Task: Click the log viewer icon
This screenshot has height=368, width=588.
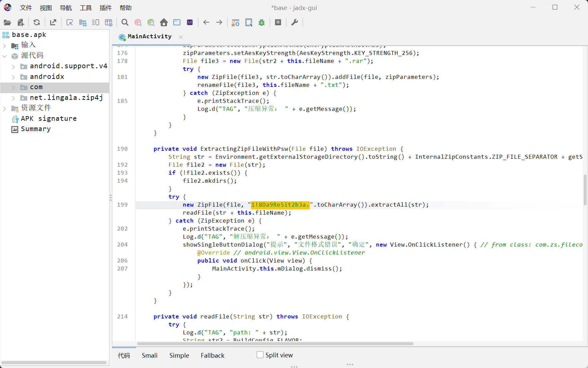Action: tap(278, 23)
